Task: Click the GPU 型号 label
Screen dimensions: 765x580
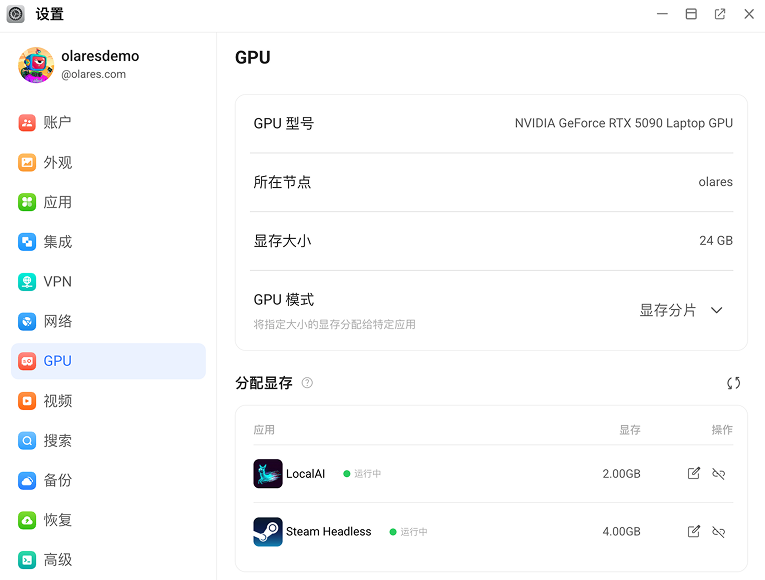Action: coord(283,123)
